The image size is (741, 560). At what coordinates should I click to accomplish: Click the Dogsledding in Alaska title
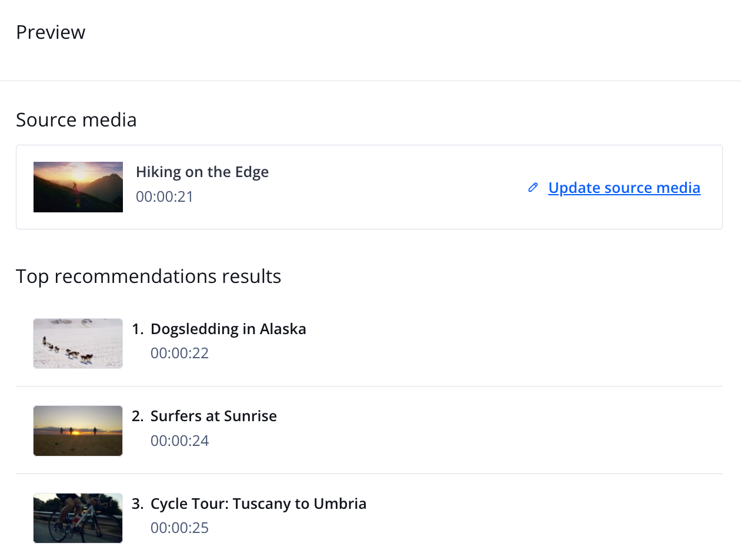[x=228, y=329]
